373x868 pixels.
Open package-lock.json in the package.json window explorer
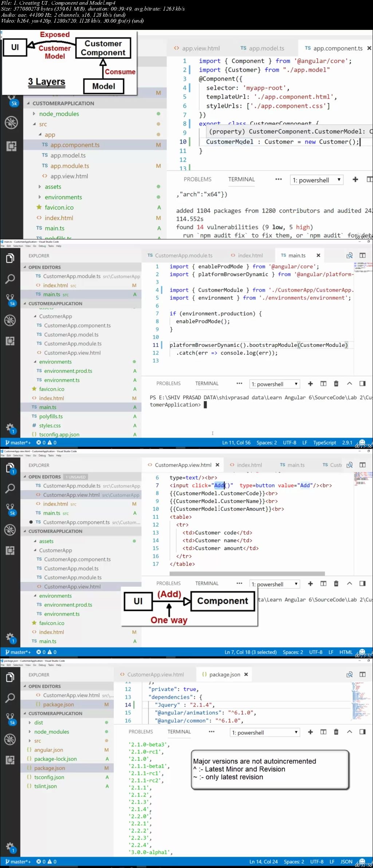(55, 759)
